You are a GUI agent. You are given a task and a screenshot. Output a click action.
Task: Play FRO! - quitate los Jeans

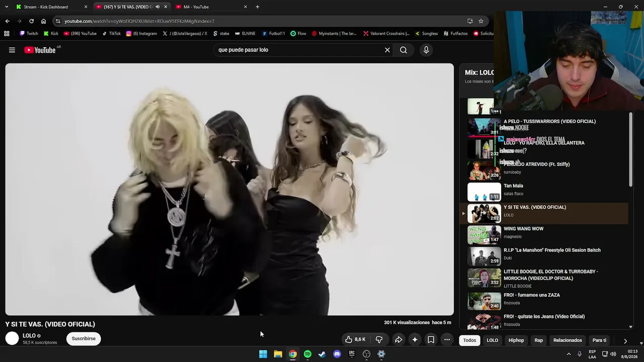pos(543,321)
